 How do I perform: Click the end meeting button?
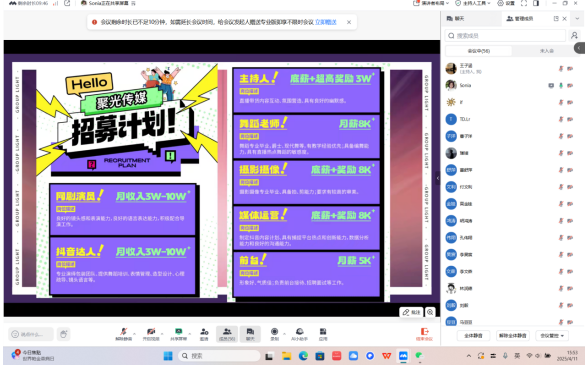click(424, 334)
